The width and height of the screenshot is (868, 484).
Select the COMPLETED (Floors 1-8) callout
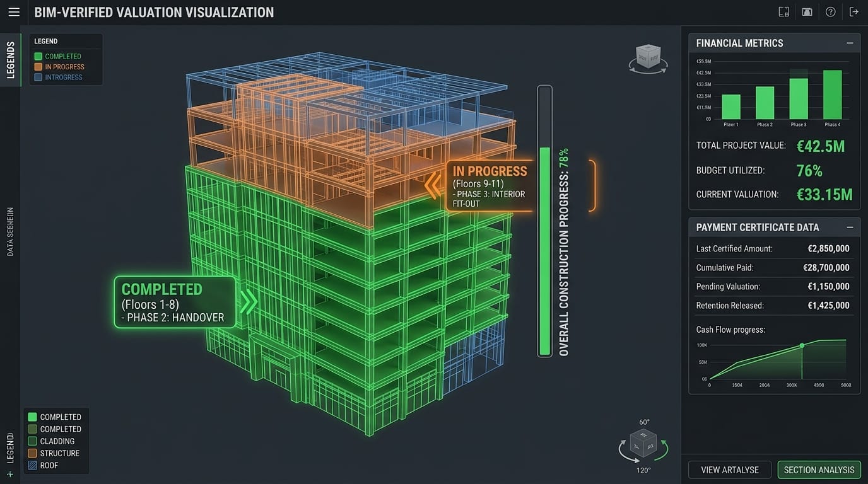[175, 302]
